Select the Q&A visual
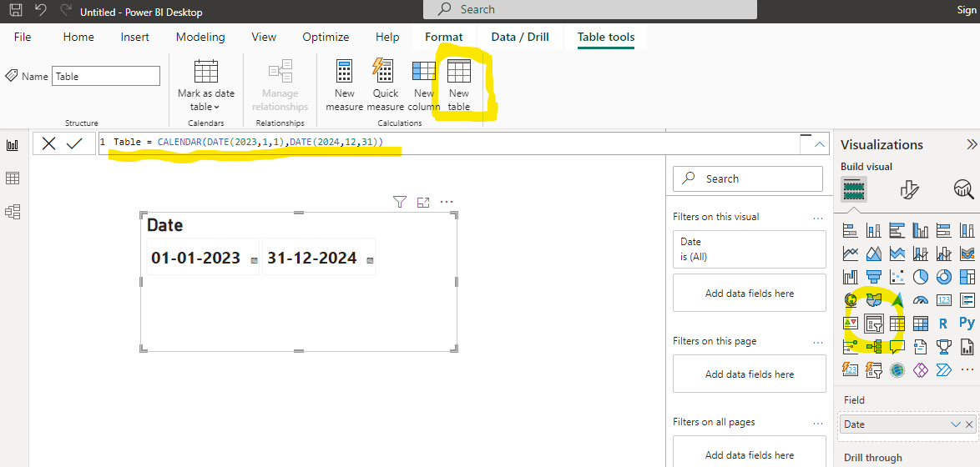The width and height of the screenshot is (980, 467). 897,346
